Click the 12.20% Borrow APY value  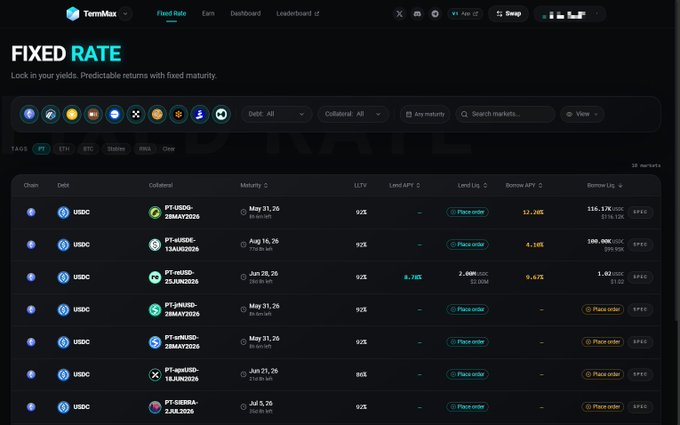533,212
